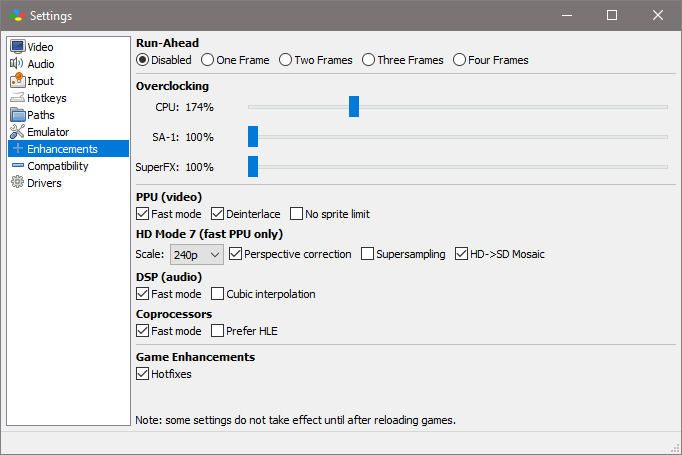Click the Compatibility minus icon

(18, 165)
